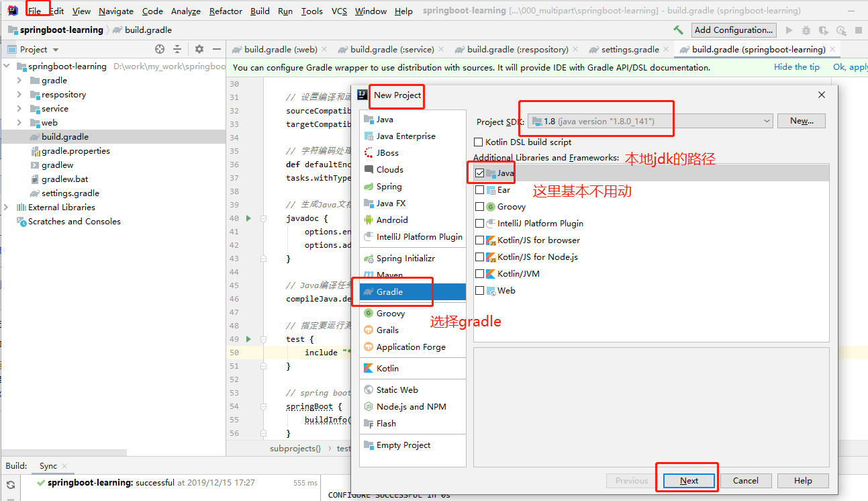868x501 pixels.
Task: Select Java FX project type
Action: coord(413,203)
